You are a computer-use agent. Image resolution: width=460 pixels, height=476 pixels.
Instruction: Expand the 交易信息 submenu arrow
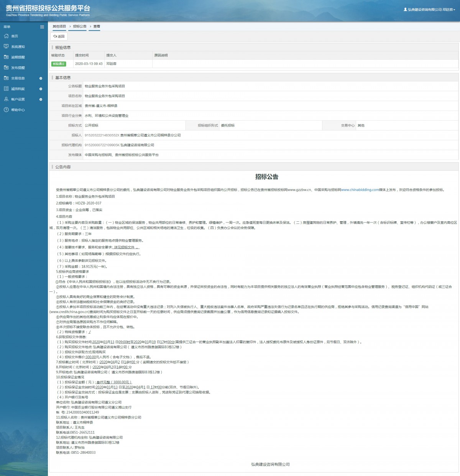[x=41, y=79]
